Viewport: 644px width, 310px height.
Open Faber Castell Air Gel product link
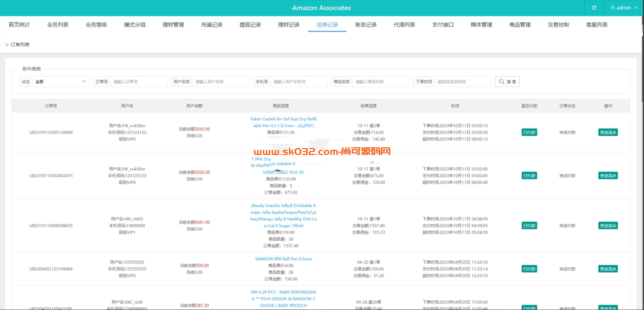pyautogui.click(x=283, y=122)
